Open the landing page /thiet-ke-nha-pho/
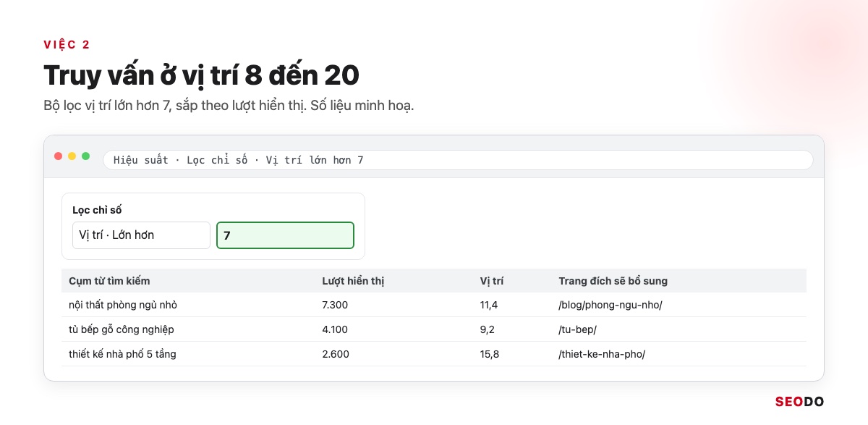868x425 pixels. (602, 354)
